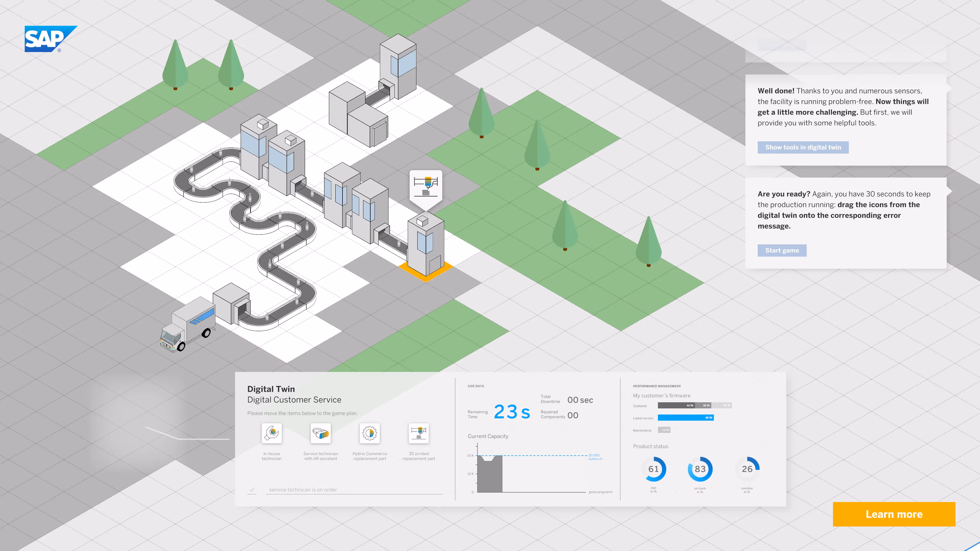Click the 'service technican is on order' field

(x=354, y=490)
